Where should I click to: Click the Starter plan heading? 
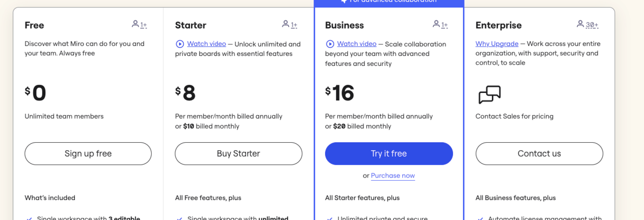pos(190,25)
